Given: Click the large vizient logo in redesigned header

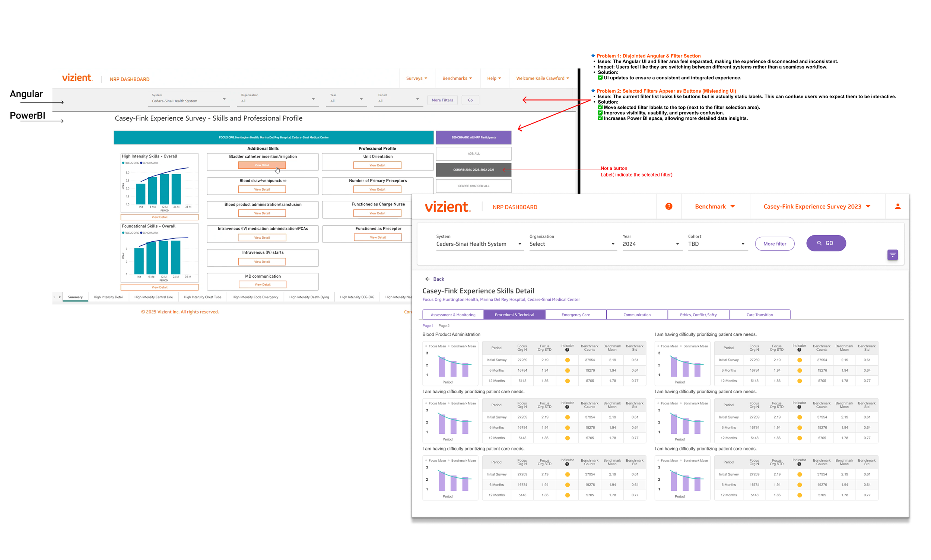Looking at the screenshot, I should [x=447, y=207].
